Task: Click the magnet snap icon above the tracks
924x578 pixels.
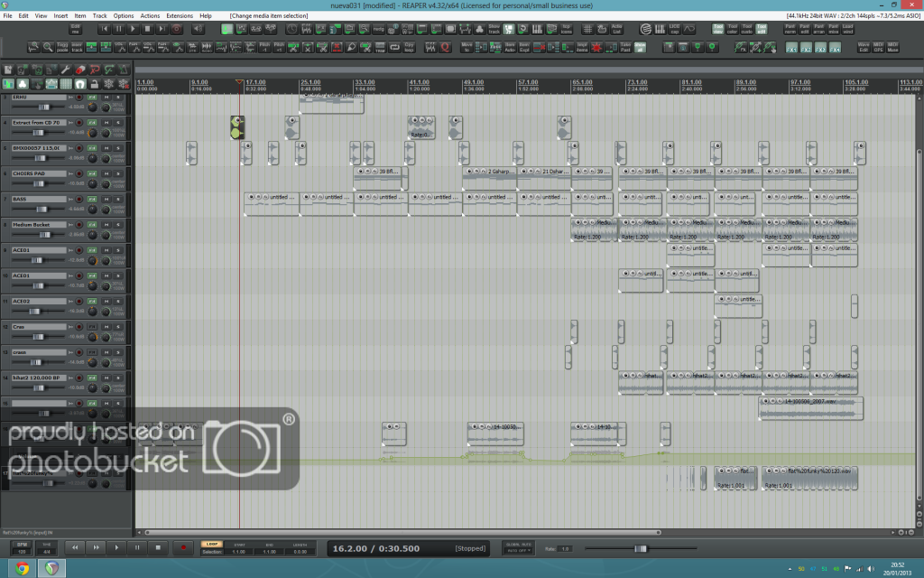Action: [x=79, y=84]
